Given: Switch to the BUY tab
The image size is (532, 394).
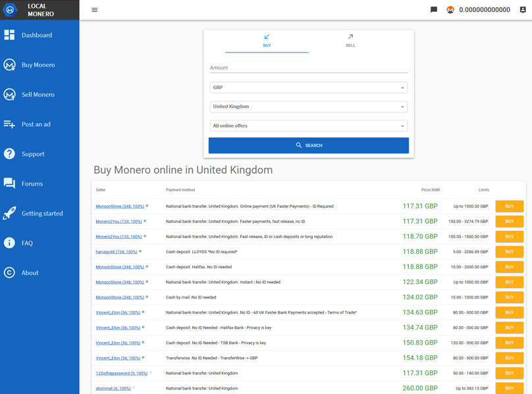Looking at the screenshot, I should 267,41.
